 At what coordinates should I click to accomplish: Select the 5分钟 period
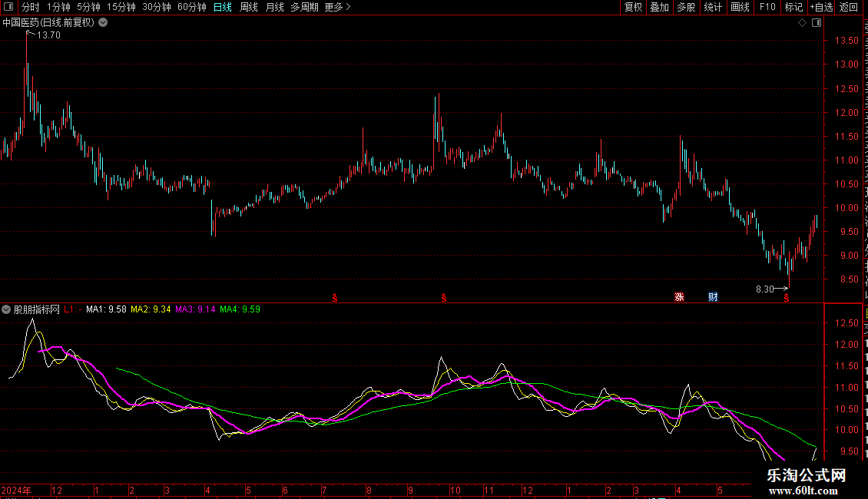click(x=88, y=7)
